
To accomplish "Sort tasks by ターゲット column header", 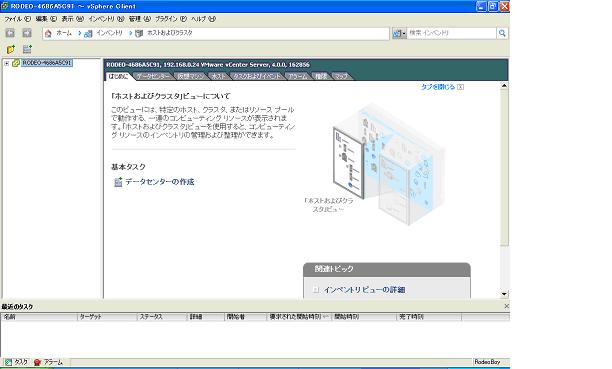I will click(x=107, y=317).
